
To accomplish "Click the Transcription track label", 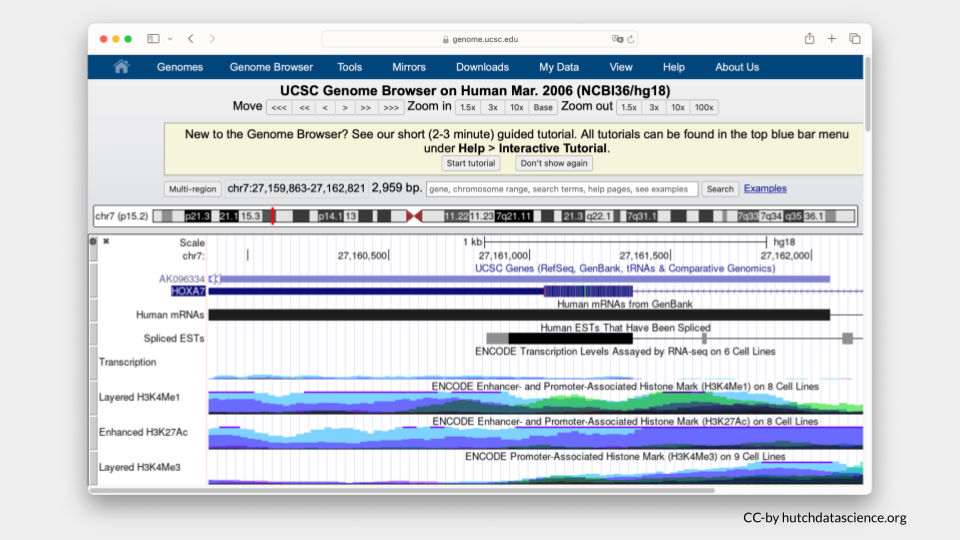I will [127, 362].
